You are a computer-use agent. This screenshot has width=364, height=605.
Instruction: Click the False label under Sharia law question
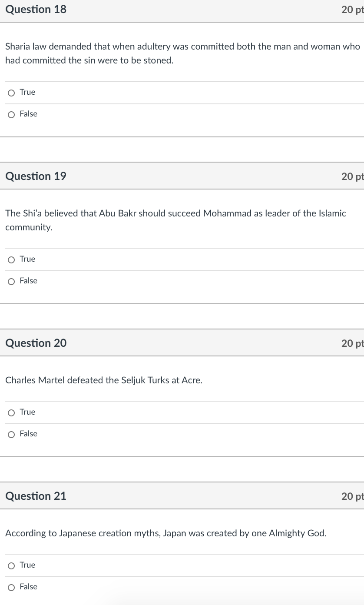tap(29, 114)
